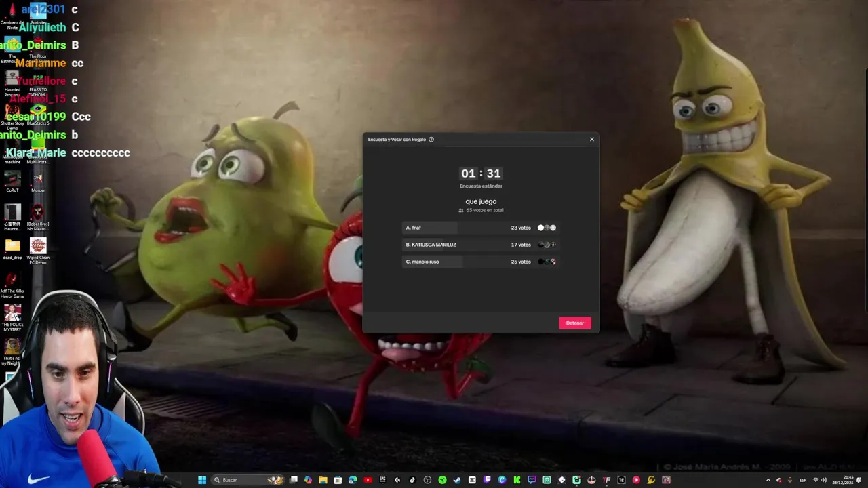Image resolution: width=868 pixels, height=488 pixels.
Task: Click the voter avatars on the manolo ruso row
Action: click(547, 262)
